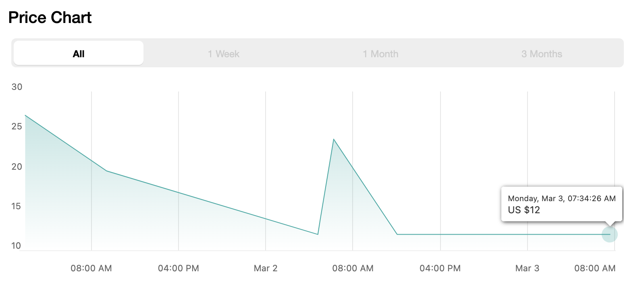
Task: Click the 30 label on the price axis
Action: tap(17, 87)
